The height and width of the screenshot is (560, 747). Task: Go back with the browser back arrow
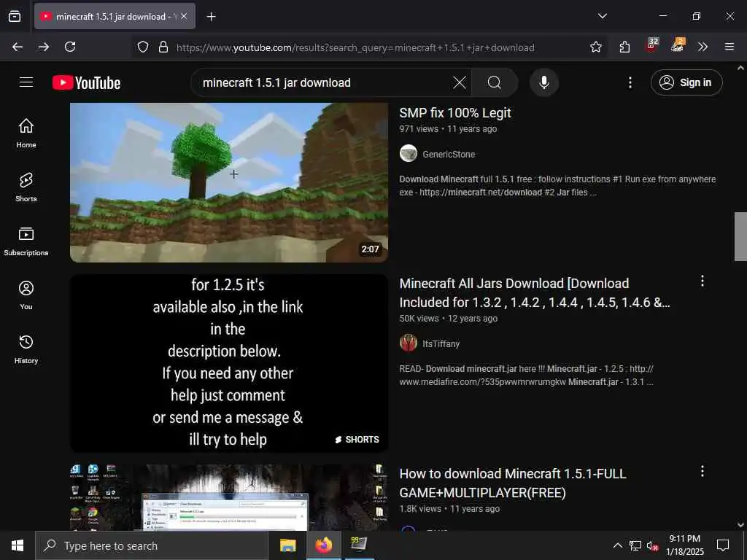click(18, 47)
